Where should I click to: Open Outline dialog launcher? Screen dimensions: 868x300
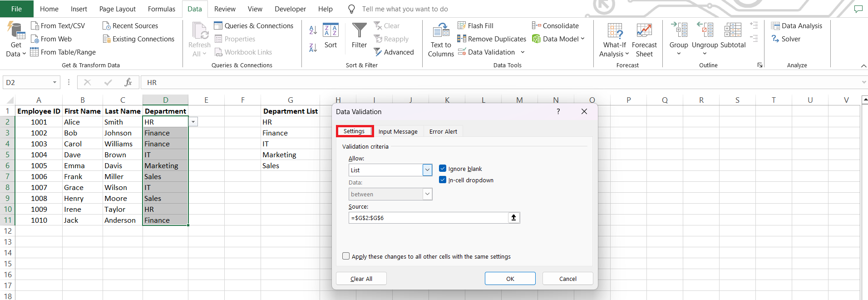(x=760, y=65)
